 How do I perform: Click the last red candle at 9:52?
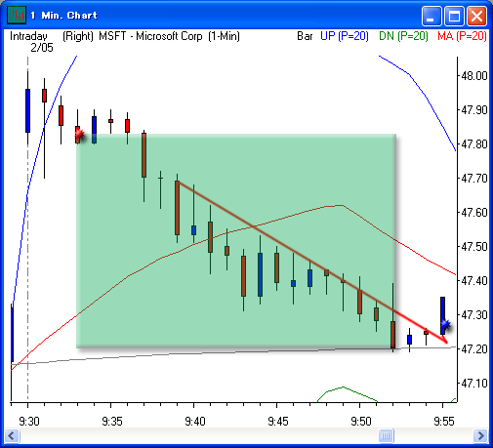pyautogui.click(x=392, y=335)
